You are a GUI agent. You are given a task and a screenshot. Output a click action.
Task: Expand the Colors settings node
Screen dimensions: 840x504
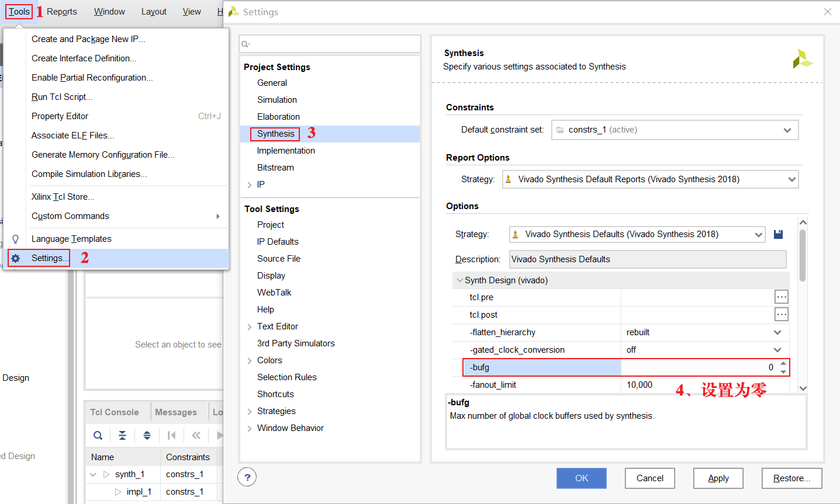pyautogui.click(x=250, y=361)
